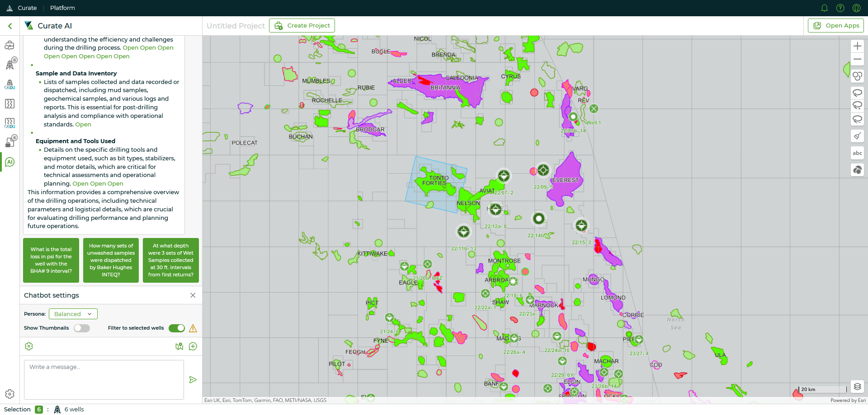
Task: Open the documents icon with badge 6
Action: (x=10, y=142)
